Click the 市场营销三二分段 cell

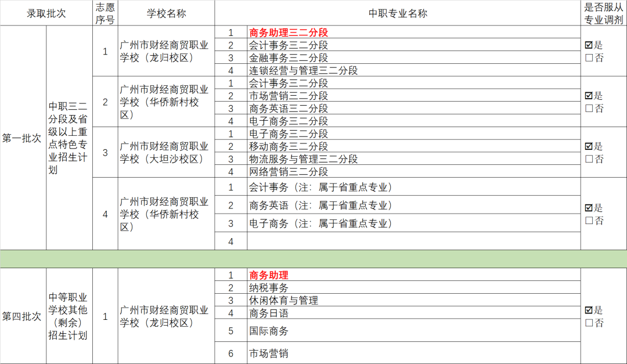[x=289, y=96]
